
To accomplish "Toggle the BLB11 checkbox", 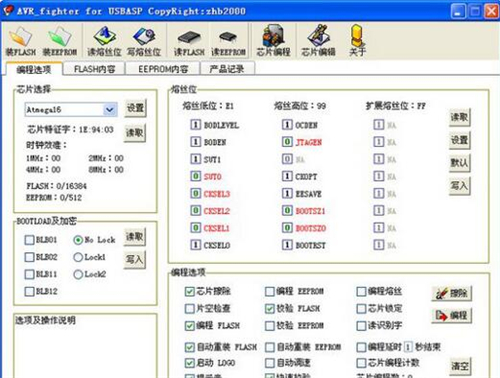I will pos(29,274).
